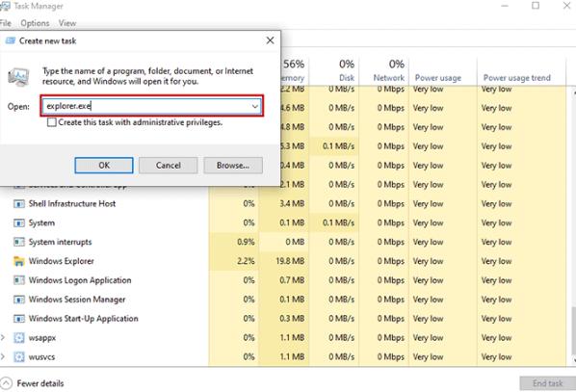Select the Windows Explorer process row
The width and height of the screenshot is (576, 392).
point(283,261)
